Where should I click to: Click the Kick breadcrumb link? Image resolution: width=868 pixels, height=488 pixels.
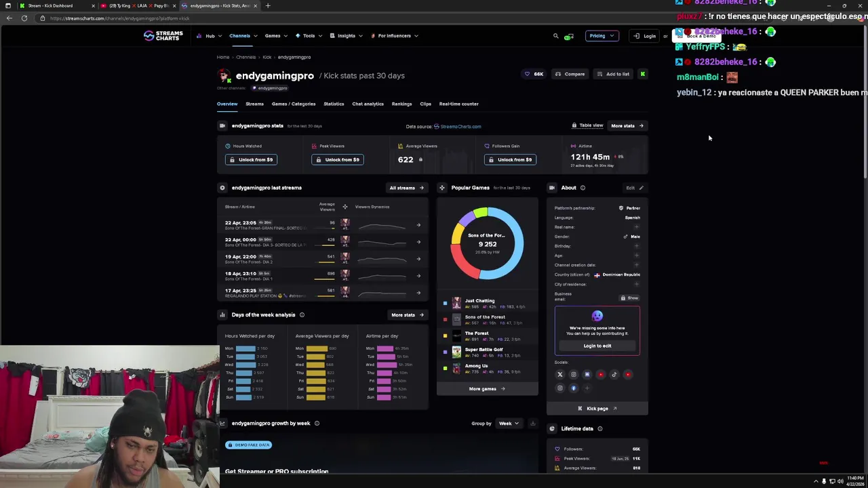[x=267, y=57]
